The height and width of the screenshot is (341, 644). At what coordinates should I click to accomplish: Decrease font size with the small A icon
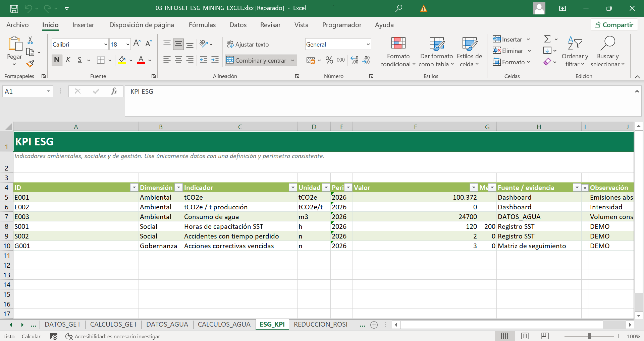pos(149,44)
